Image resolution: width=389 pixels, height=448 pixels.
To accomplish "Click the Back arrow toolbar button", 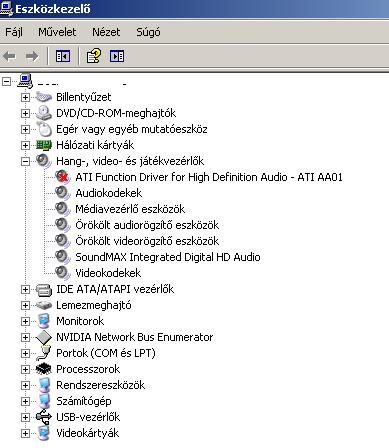I will pos(9,56).
